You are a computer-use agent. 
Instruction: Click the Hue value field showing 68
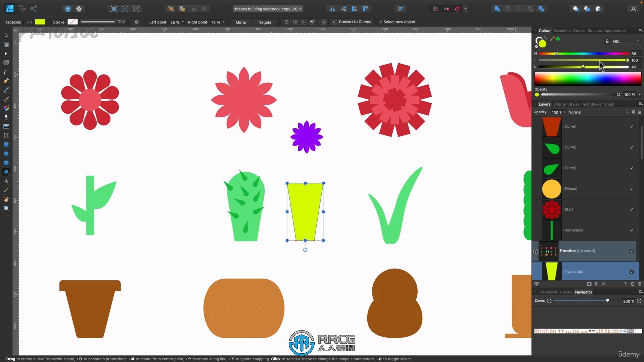[636, 54]
